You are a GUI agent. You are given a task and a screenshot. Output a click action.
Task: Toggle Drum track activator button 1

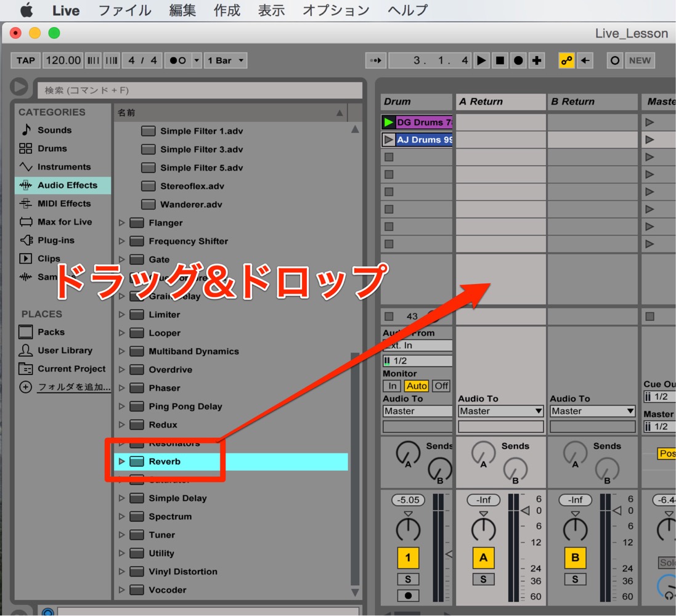408,558
